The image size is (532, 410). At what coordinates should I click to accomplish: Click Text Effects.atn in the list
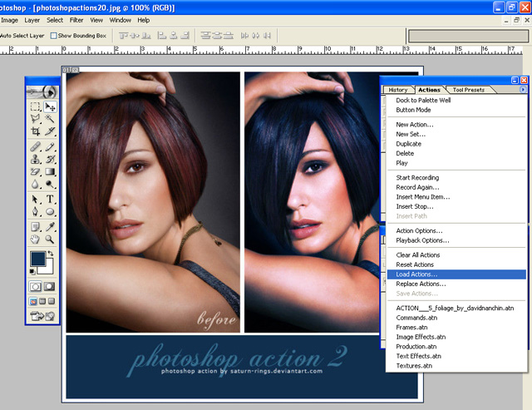coord(420,356)
